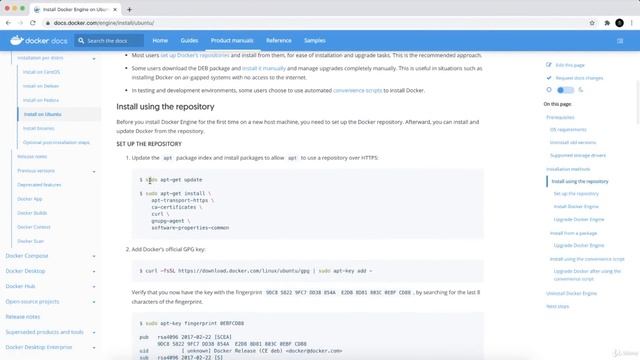Expand the Docker Hub section

click(x=94, y=287)
